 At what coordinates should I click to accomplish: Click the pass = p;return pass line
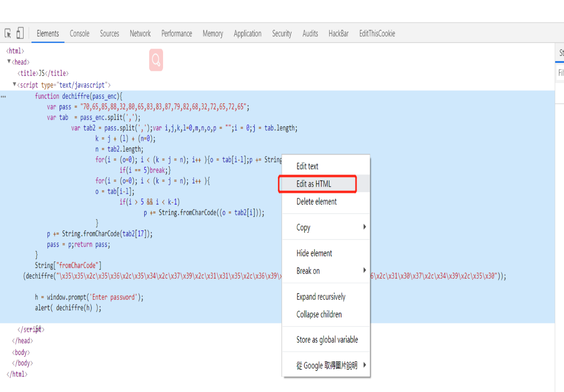pyautogui.click(x=78, y=244)
